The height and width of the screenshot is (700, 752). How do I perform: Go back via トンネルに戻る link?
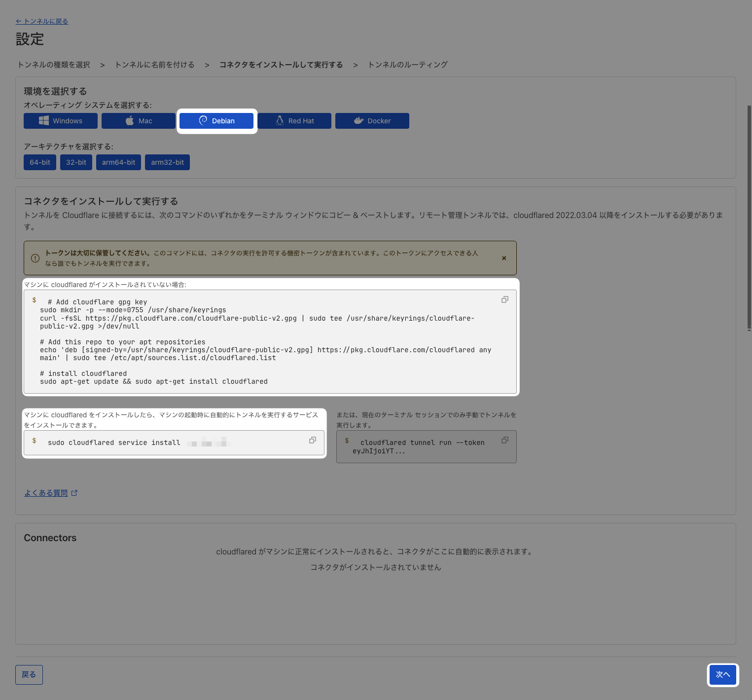point(42,21)
